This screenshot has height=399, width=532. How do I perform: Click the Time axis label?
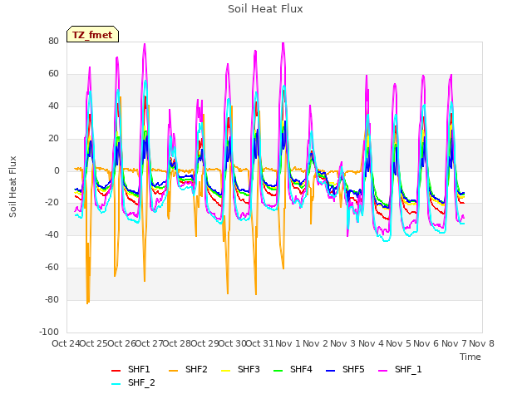click(470, 357)
